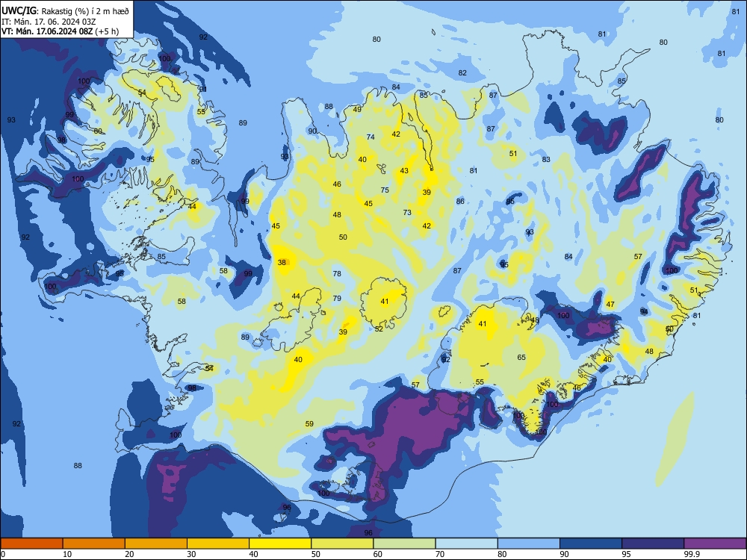Click the '75' humidity value on the map
The image size is (747, 560).
385,190
